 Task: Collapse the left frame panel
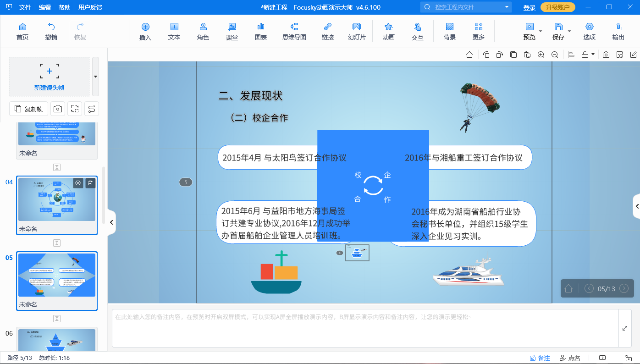click(111, 222)
